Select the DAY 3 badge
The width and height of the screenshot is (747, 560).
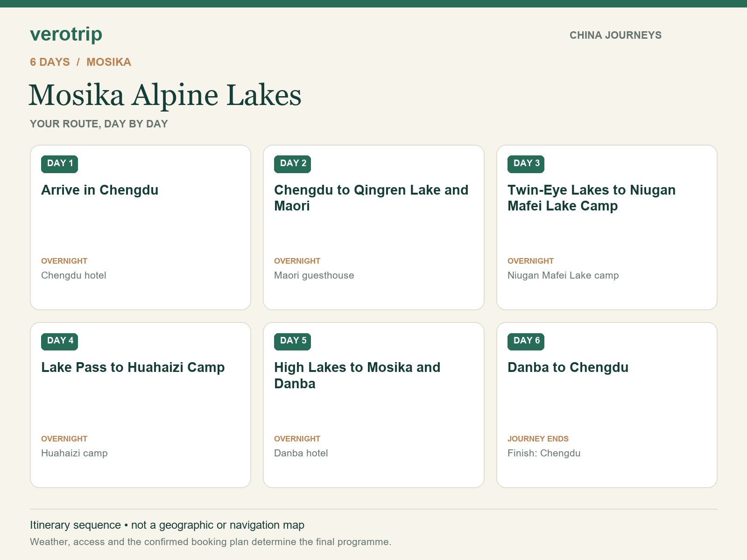[526, 163]
